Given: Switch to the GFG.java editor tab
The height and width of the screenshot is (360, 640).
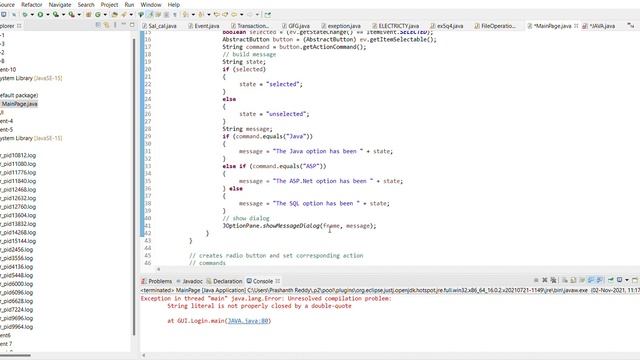Looking at the screenshot, I should click(x=296, y=26).
